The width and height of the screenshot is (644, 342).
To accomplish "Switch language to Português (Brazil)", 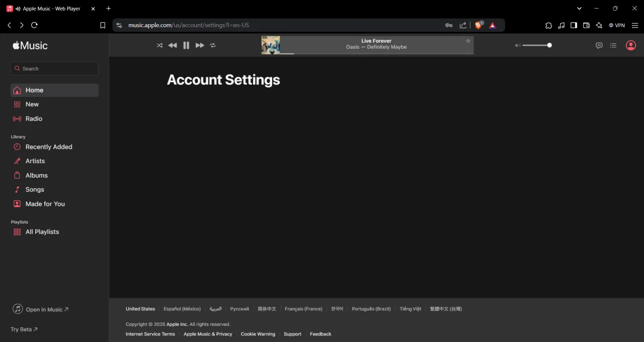I will 371,309.
